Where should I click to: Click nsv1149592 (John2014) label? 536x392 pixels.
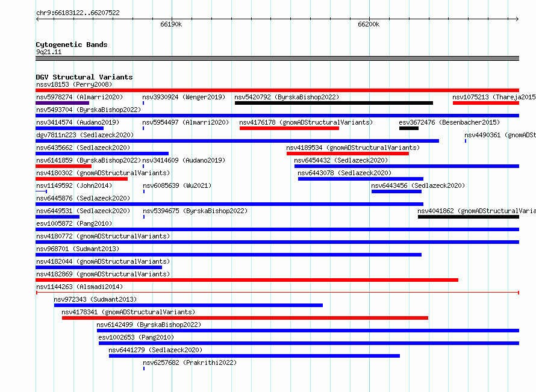[x=74, y=185]
